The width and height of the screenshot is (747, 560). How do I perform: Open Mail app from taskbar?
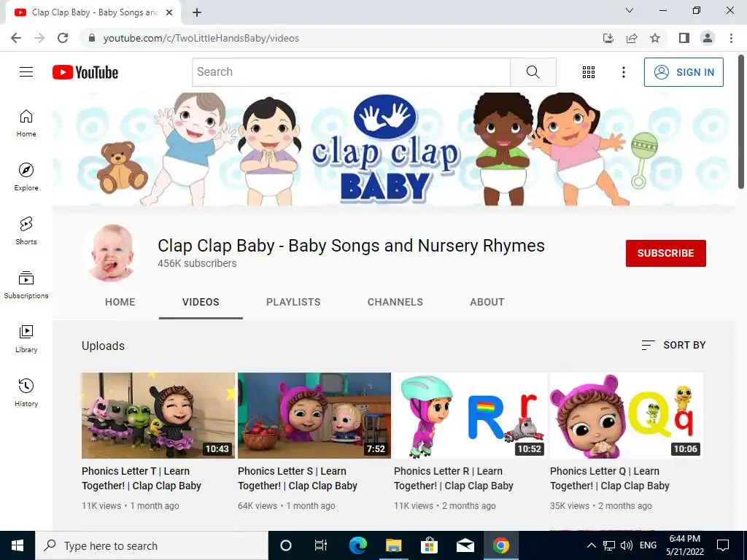coord(465,545)
